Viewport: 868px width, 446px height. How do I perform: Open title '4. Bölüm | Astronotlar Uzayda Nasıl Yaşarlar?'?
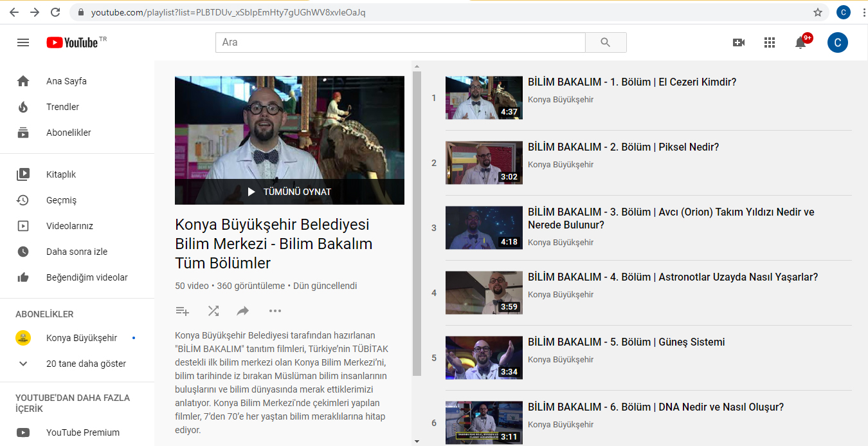[673, 277]
